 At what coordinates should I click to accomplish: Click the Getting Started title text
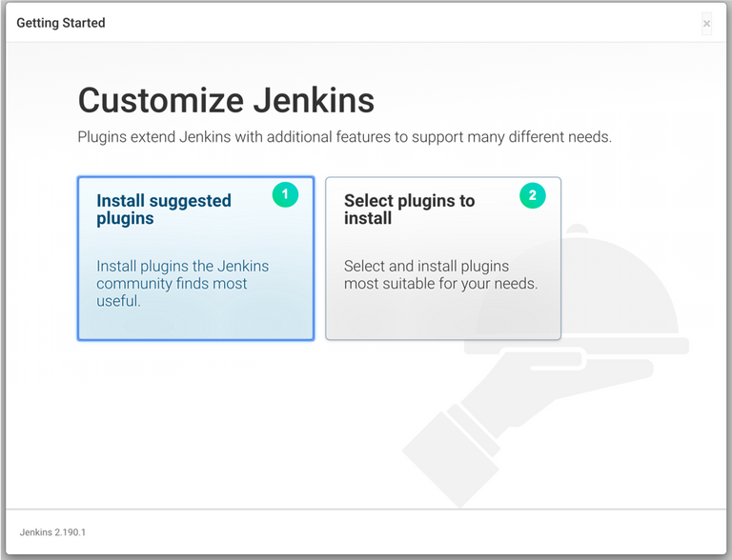pyautogui.click(x=61, y=23)
